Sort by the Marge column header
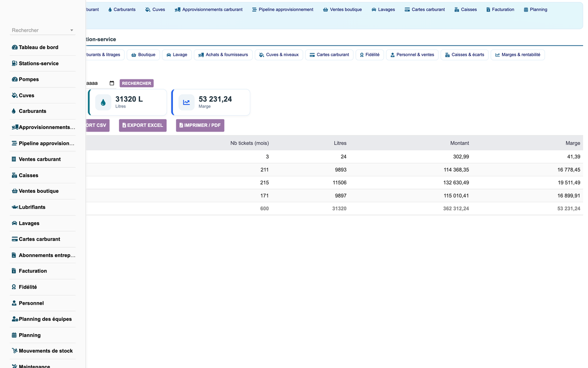 (x=573, y=143)
